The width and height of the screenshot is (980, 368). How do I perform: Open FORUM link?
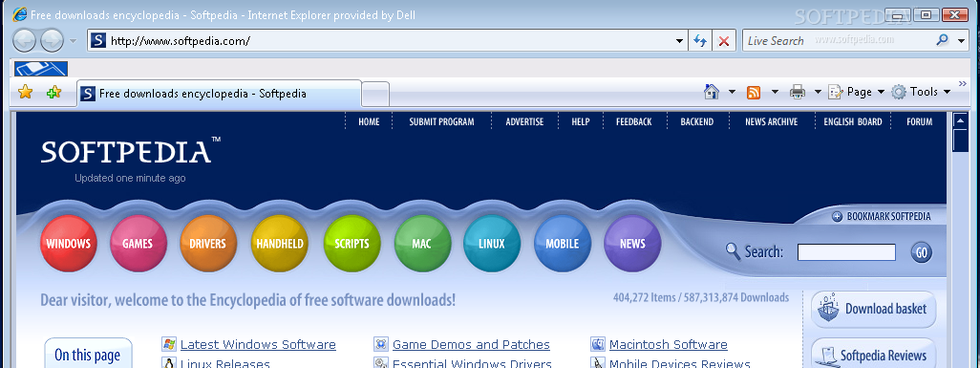coord(920,122)
